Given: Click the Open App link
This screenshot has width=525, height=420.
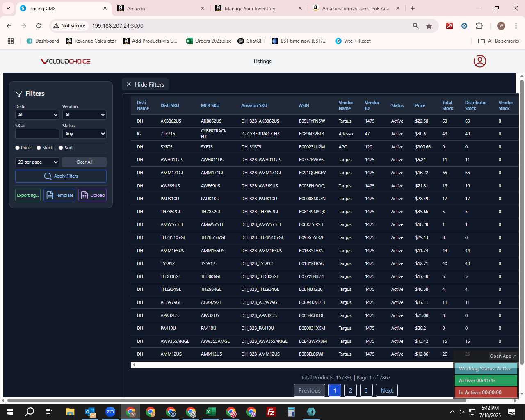Looking at the screenshot, I should pyautogui.click(x=502, y=356).
